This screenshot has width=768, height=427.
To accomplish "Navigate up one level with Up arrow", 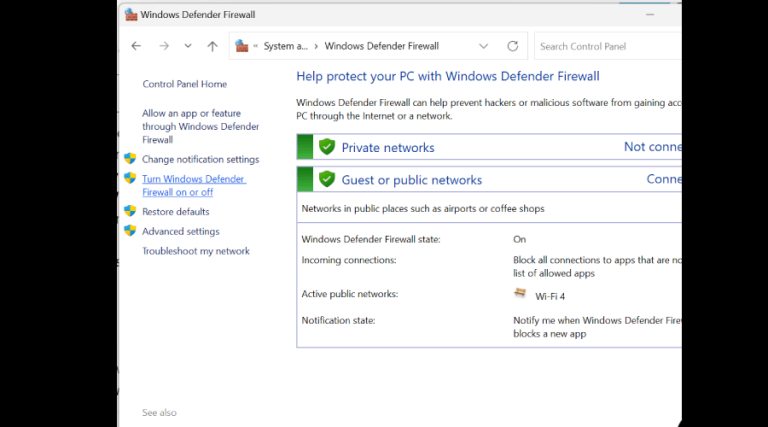I will pyautogui.click(x=212, y=46).
